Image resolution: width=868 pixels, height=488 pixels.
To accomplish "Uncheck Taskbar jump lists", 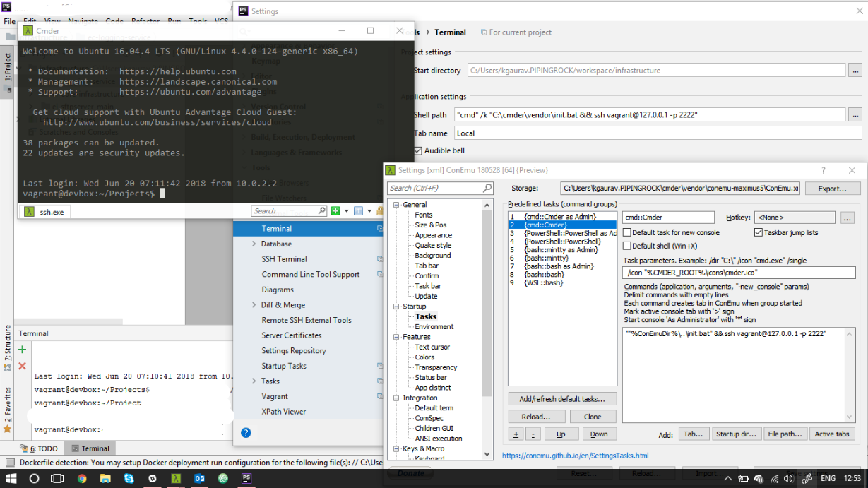I will click(x=759, y=234).
